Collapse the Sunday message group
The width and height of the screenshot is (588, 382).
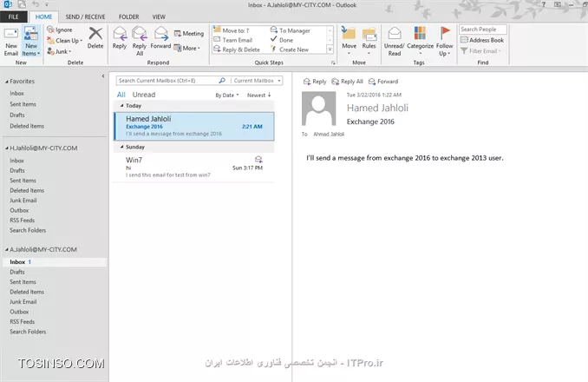coord(121,147)
